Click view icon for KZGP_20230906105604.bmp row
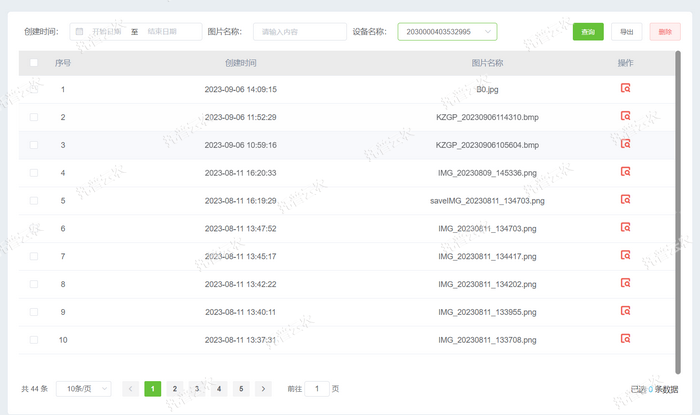The height and width of the screenshot is (415, 700). point(625,144)
